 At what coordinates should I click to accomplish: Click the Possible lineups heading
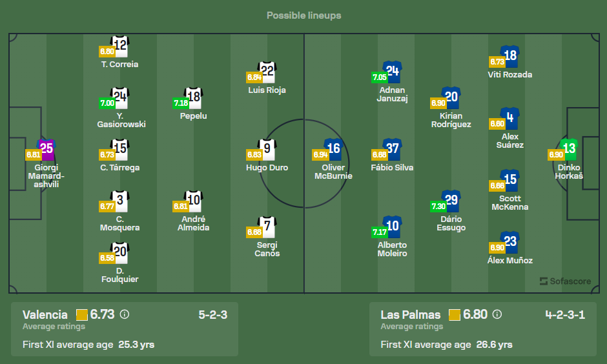pos(303,15)
